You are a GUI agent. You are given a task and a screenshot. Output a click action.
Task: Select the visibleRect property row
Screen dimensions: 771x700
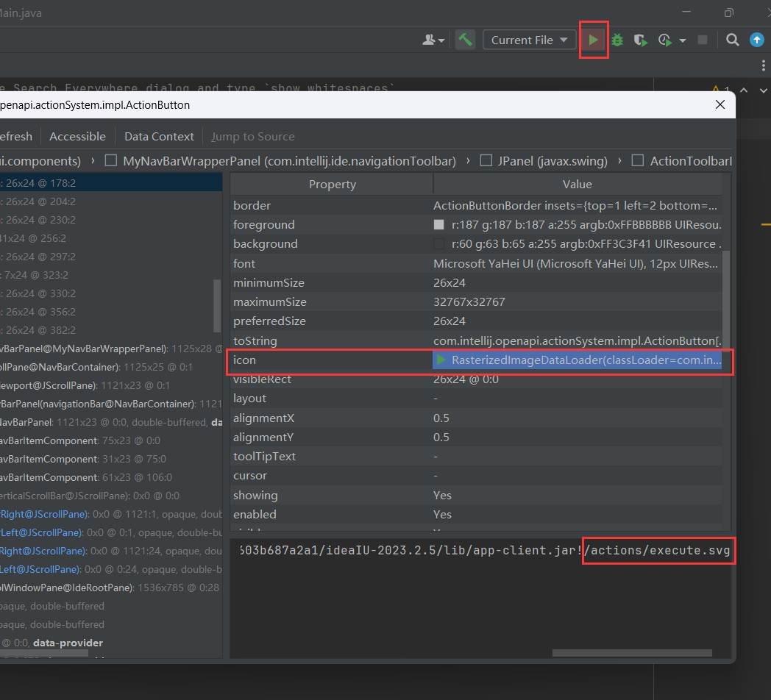coord(476,379)
